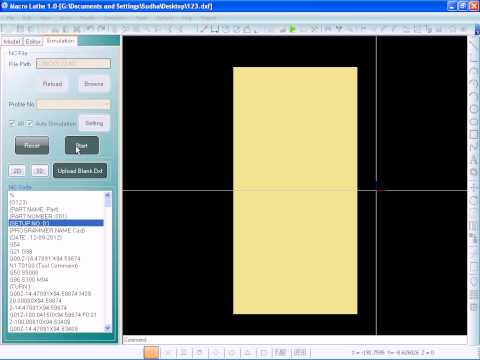Click the X Y Z coordinate readout
480x360 pixels.
point(393,352)
